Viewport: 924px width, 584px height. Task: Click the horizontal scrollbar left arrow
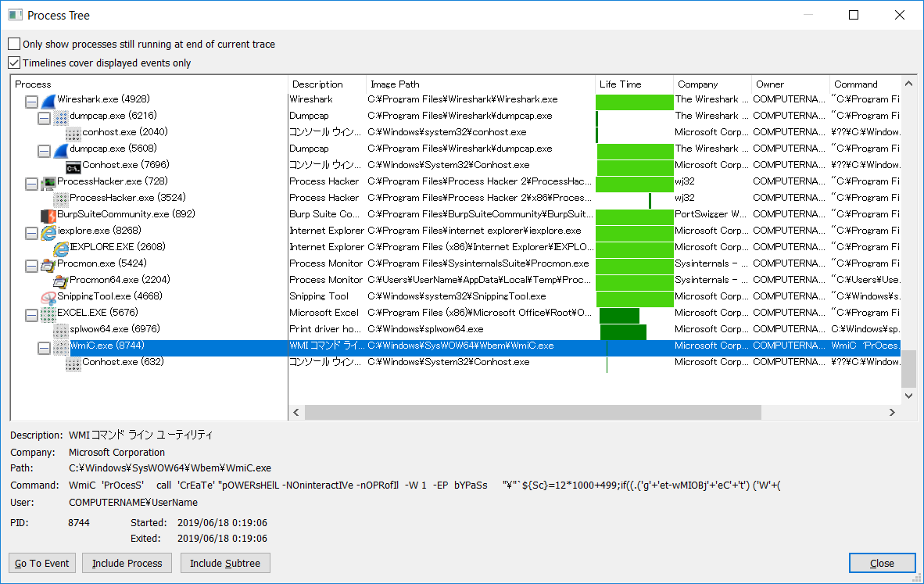pyautogui.click(x=296, y=413)
